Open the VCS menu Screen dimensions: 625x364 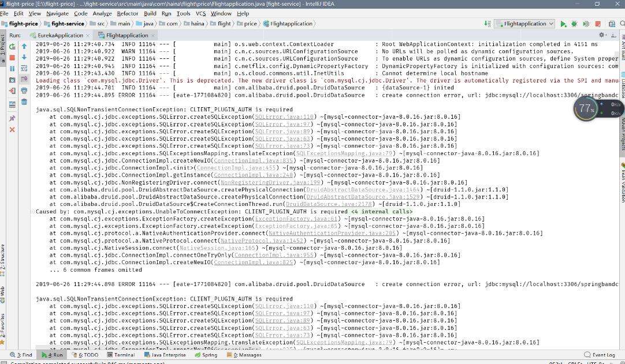[x=200, y=13]
